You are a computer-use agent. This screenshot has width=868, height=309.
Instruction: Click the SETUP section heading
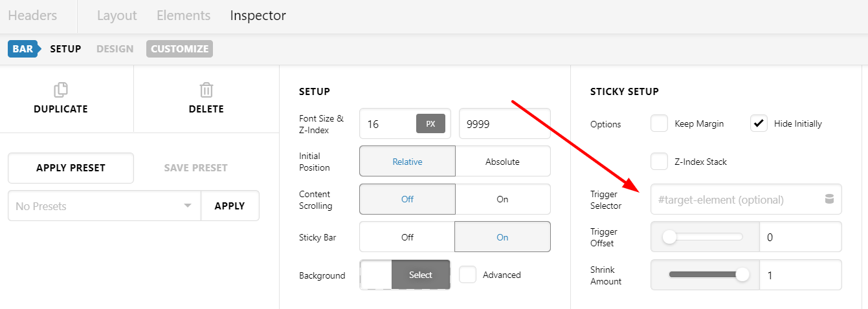[315, 92]
